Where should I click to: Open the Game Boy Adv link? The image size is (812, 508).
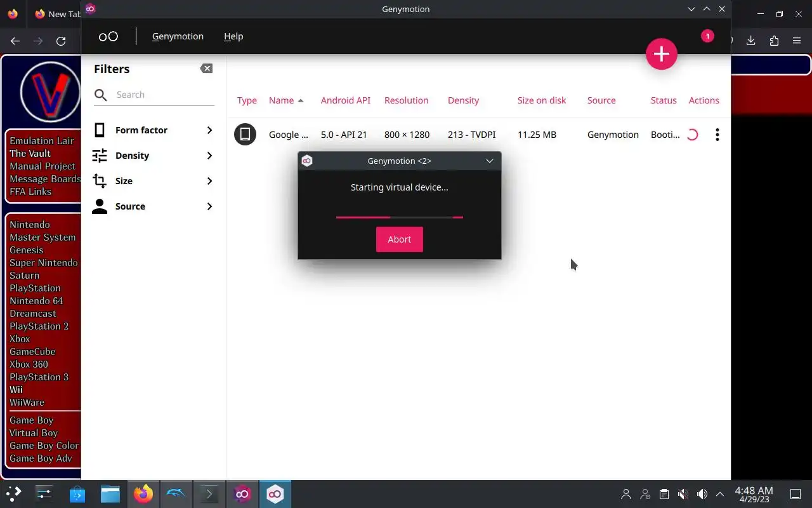pos(41,458)
